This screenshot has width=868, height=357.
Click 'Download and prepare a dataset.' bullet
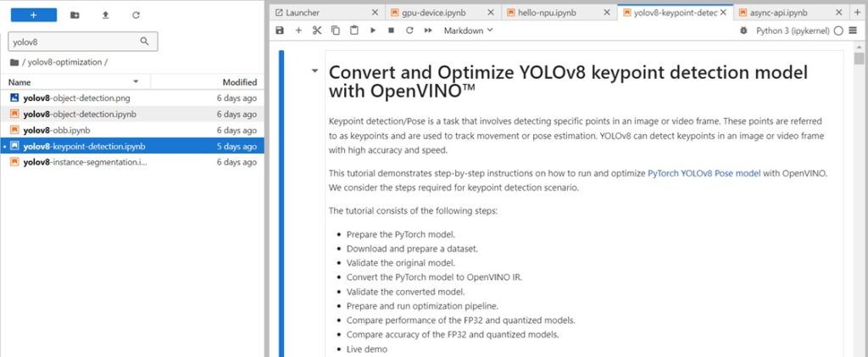(412, 248)
